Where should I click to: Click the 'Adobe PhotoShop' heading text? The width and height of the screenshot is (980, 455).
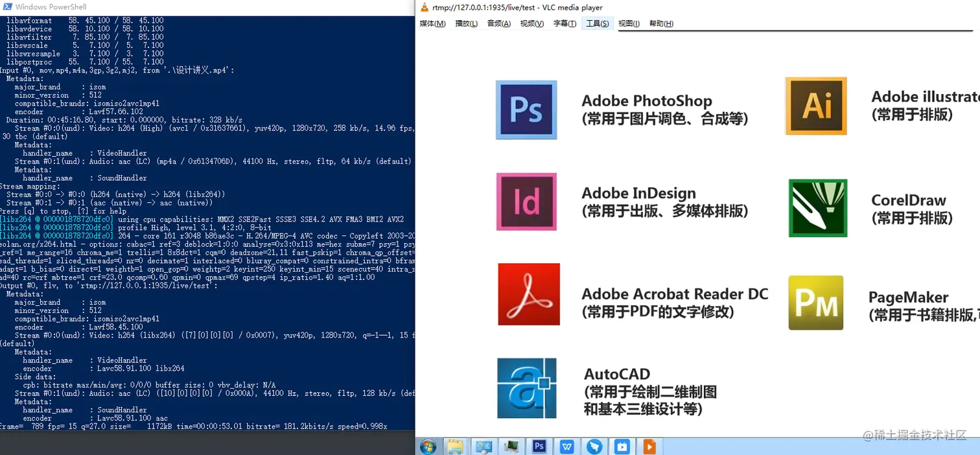pos(647,101)
